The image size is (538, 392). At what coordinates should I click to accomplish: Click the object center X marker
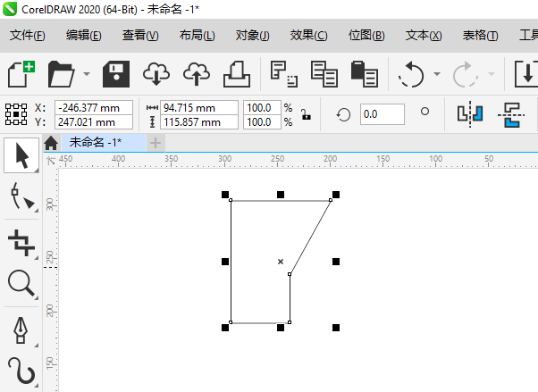(281, 262)
